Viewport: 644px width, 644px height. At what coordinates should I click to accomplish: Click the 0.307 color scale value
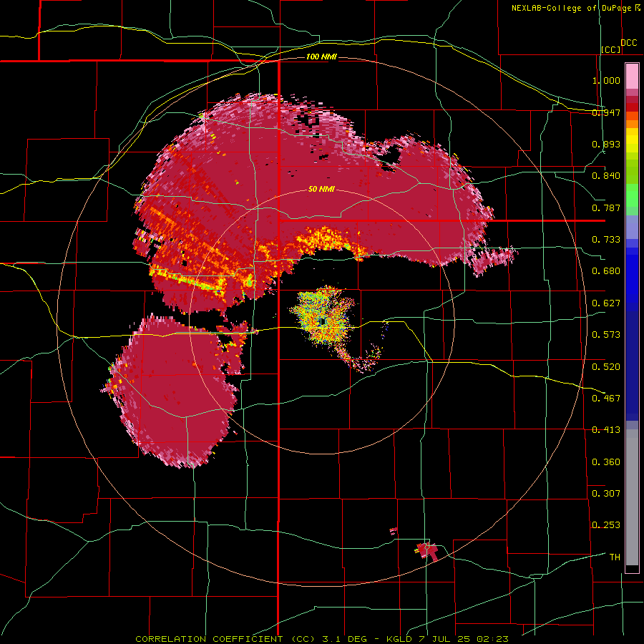point(606,494)
